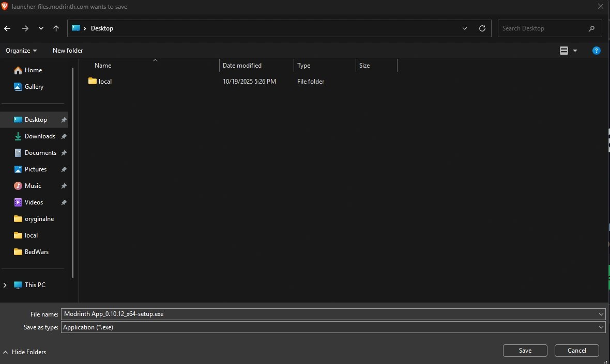Image resolution: width=610 pixels, height=364 pixels.
Task: Open the view options dropdown arrow
Action: click(575, 51)
